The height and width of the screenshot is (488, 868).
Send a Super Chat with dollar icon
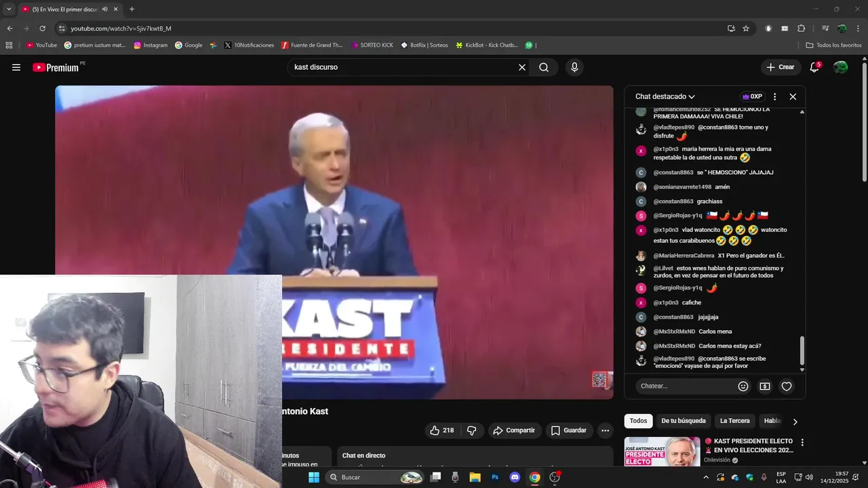click(x=765, y=386)
